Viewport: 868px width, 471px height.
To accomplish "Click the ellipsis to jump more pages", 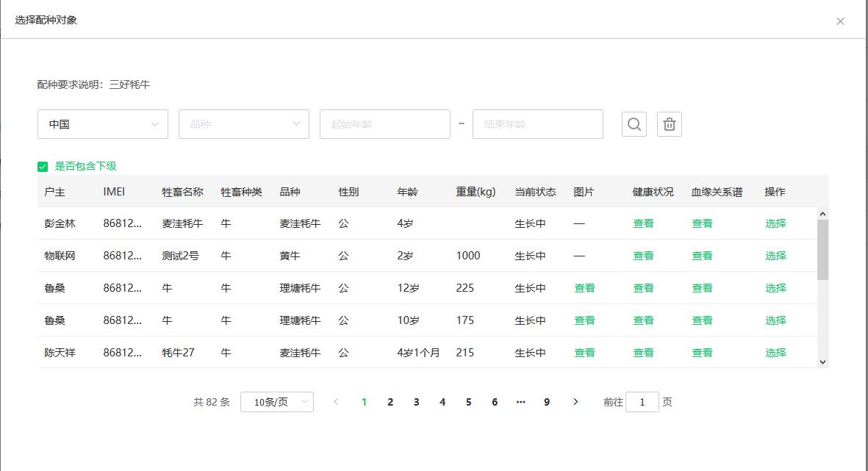I will [x=520, y=402].
